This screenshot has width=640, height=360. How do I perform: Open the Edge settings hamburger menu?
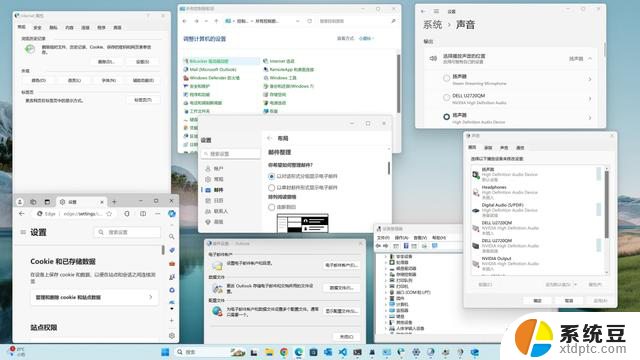coord(23,232)
